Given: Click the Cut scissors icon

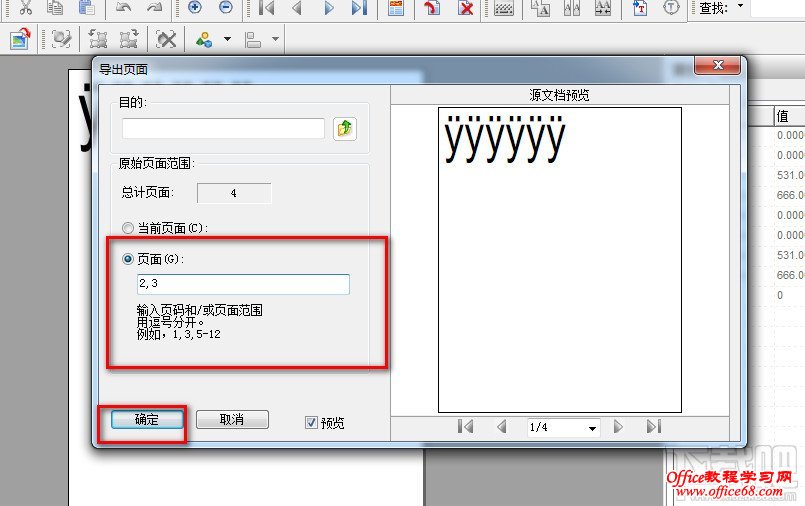Looking at the screenshot, I should tap(25, 8).
